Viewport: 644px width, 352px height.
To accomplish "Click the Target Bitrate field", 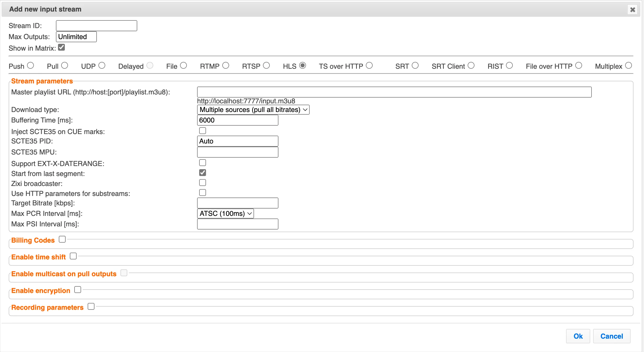I will click(x=238, y=203).
